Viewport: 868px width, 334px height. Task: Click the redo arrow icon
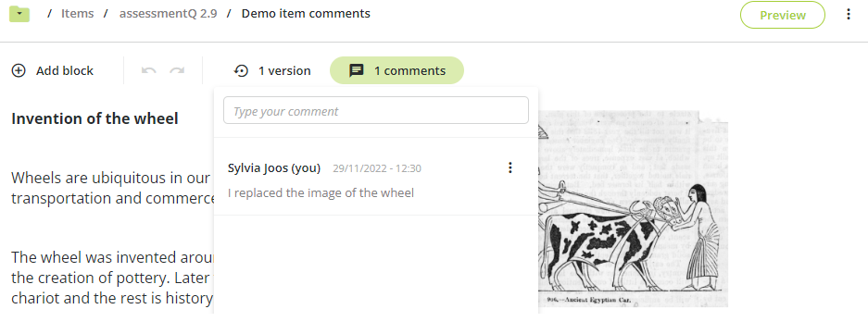(x=177, y=71)
